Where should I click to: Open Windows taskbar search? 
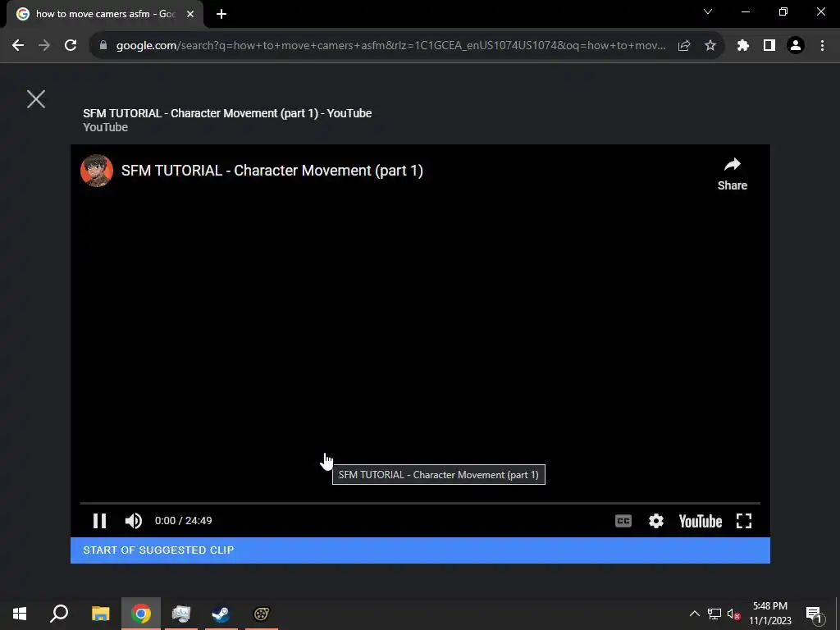(59, 614)
